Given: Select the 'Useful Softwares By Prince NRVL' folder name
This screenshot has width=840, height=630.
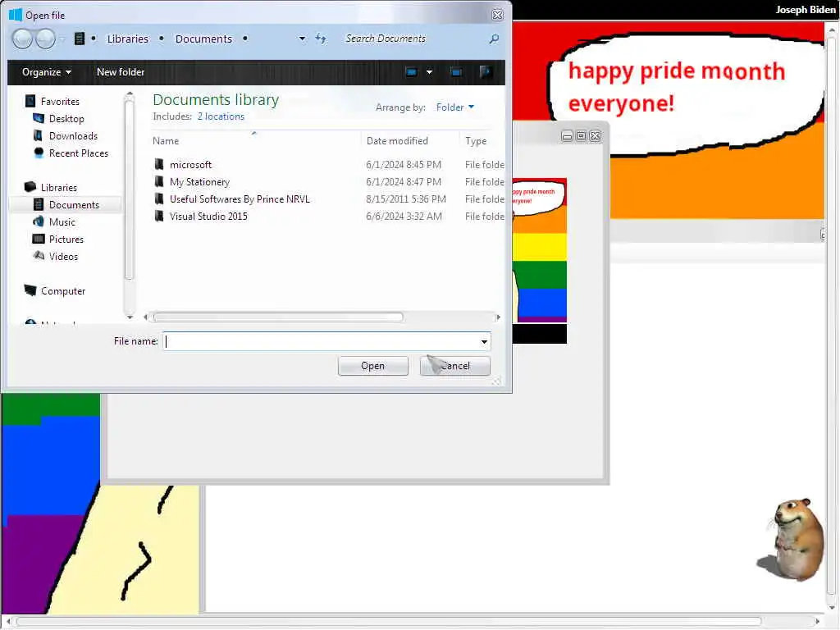Looking at the screenshot, I should 240,199.
